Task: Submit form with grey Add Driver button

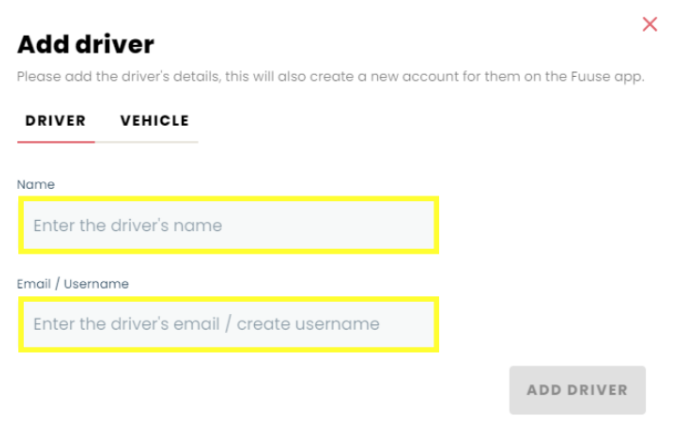Action: (x=577, y=390)
